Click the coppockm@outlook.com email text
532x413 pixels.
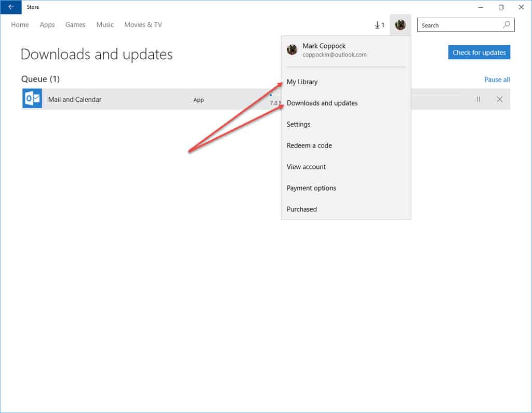click(335, 55)
